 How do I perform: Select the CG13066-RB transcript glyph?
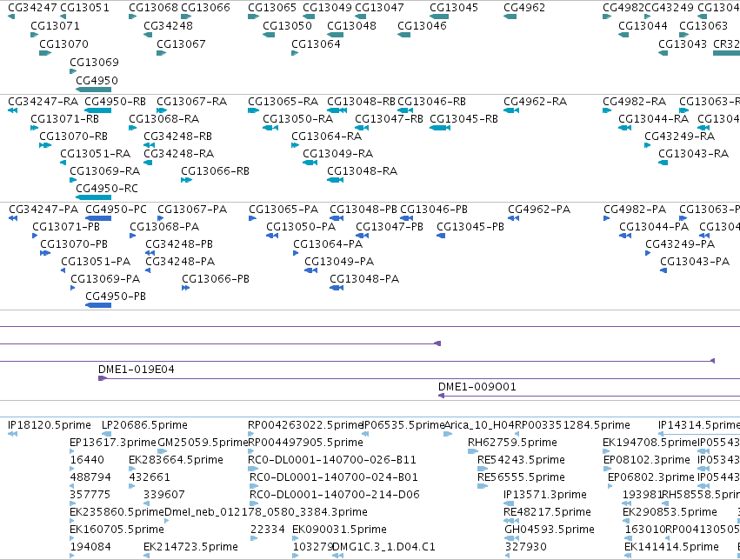[x=186, y=180]
